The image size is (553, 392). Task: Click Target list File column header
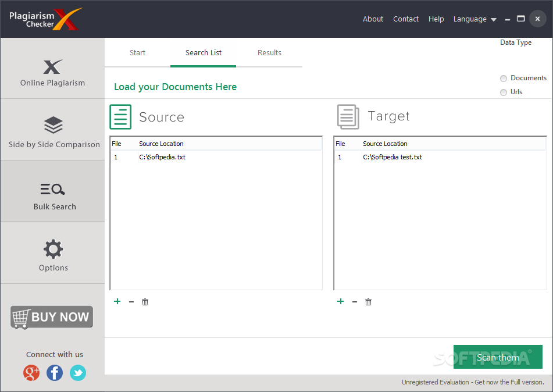pos(348,144)
